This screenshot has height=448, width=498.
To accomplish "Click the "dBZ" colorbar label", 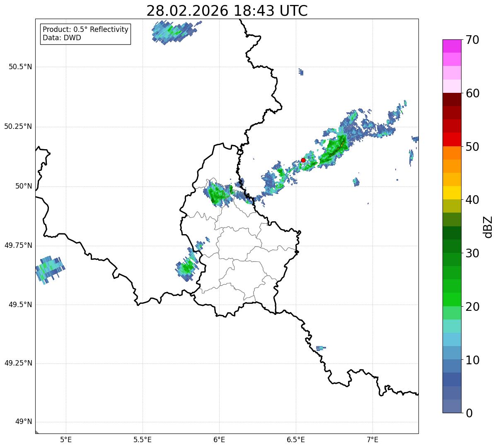I will pyautogui.click(x=488, y=227).
